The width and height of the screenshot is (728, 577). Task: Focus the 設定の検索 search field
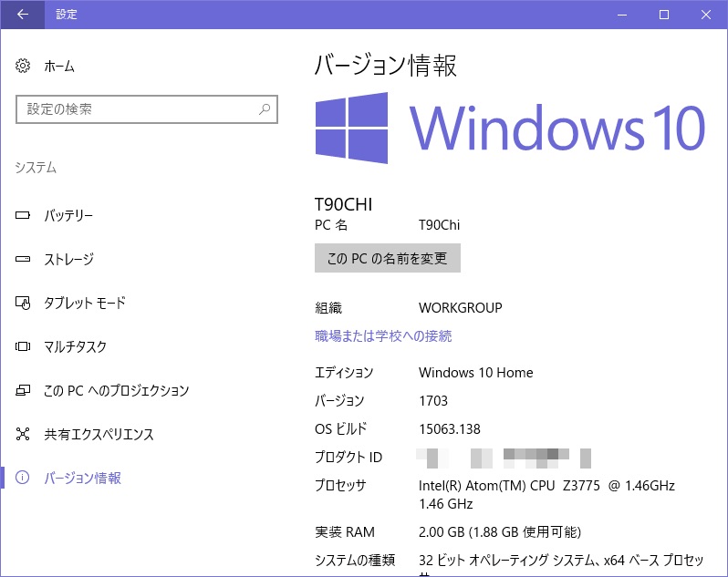[x=147, y=109]
